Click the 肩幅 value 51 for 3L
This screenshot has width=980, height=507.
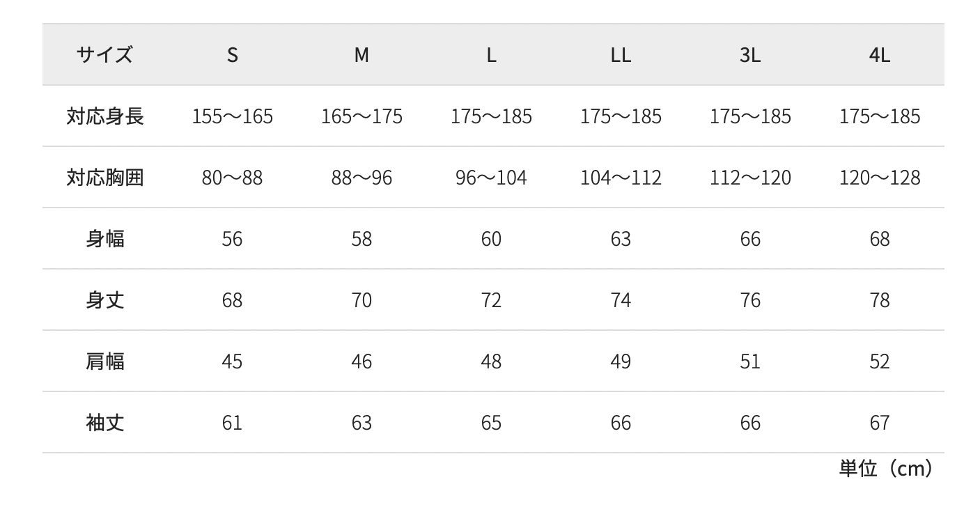point(750,361)
